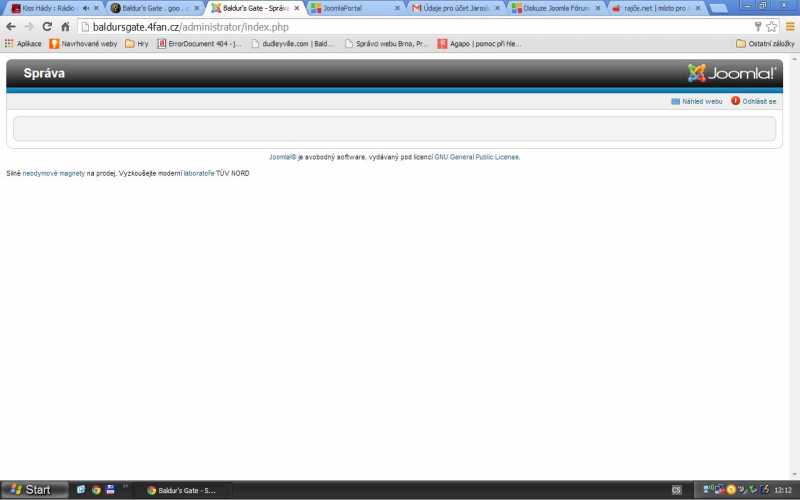Open the Chrome menu button

[x=790, y=27]
